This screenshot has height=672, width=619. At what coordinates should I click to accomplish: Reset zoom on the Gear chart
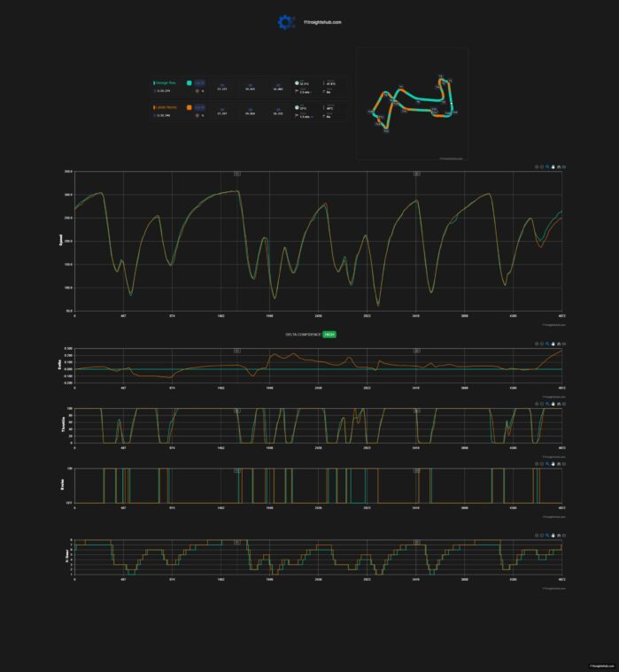pyautogui.click(x=559, y=536)
